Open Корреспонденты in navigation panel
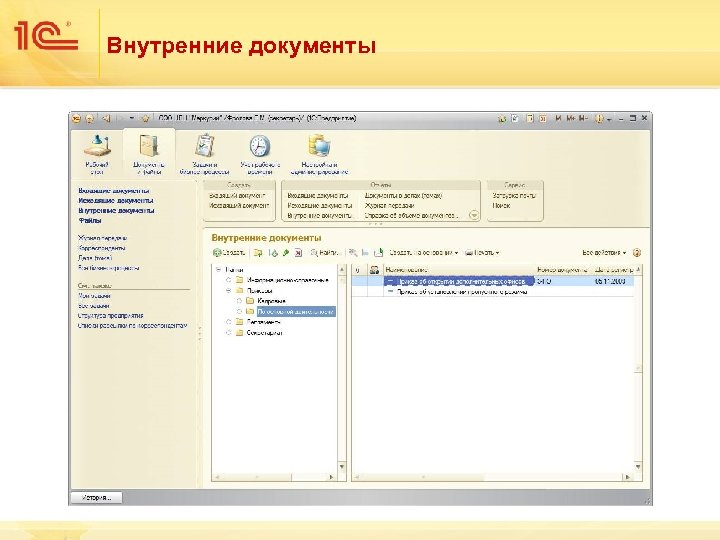 pyautogui.click(x=102, y=248)
